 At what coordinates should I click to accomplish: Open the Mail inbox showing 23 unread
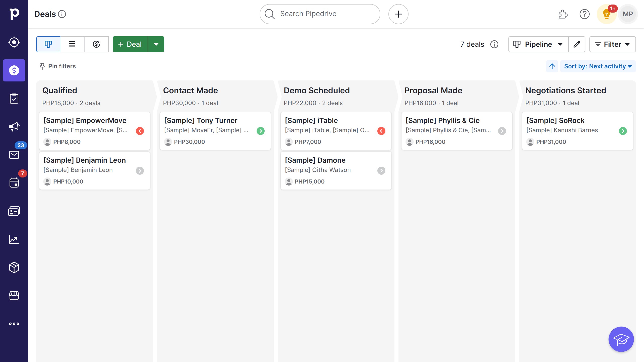14,155
